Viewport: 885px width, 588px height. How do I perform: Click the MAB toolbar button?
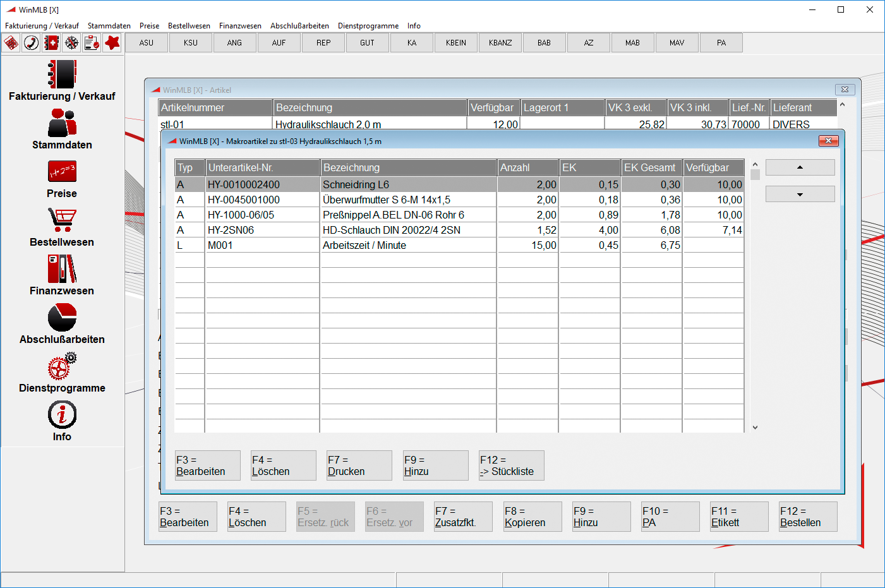click(633, 43)
